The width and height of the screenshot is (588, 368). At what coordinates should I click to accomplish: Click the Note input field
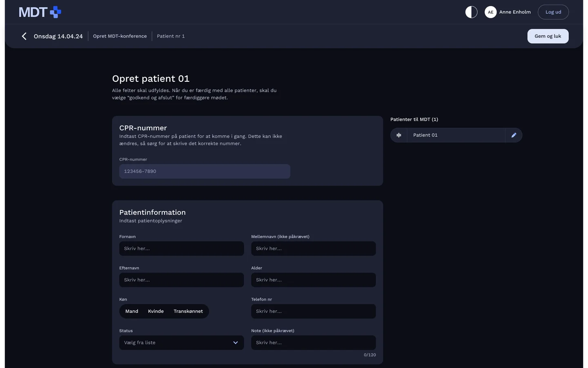tap(314, 343)
